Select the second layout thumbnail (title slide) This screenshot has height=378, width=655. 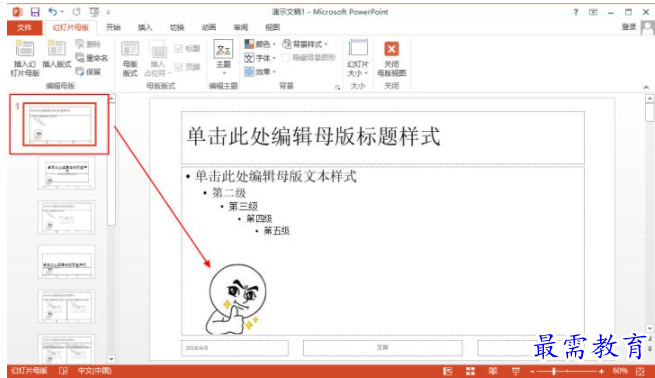[66, 173]
